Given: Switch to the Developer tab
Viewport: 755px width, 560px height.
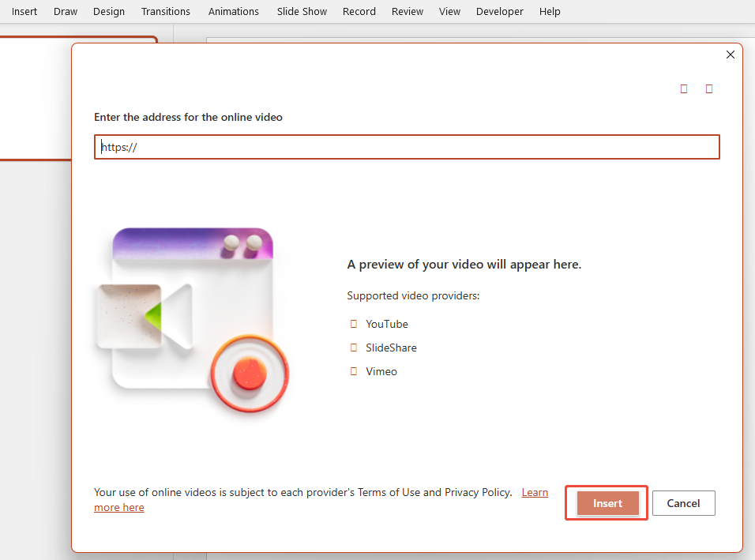Looking at the screenshot, I should (499, 11).
